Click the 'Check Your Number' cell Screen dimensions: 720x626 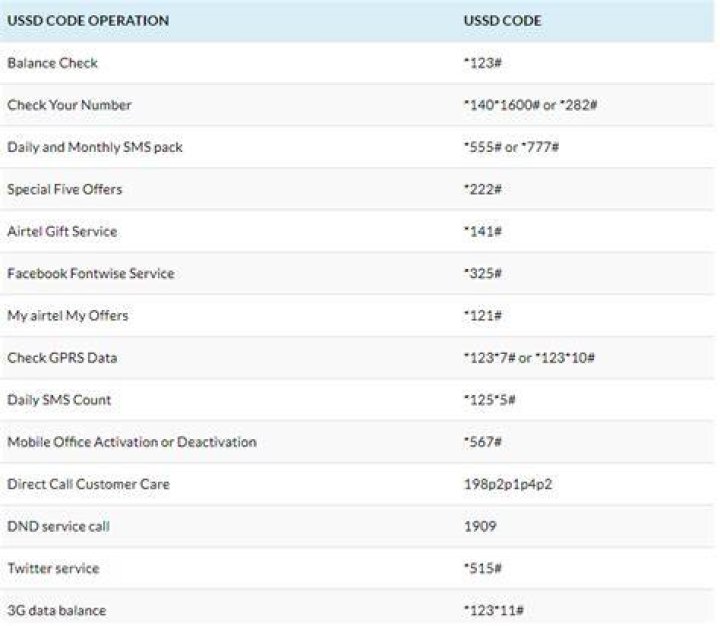pyautogui.click(x=69, y=105)
